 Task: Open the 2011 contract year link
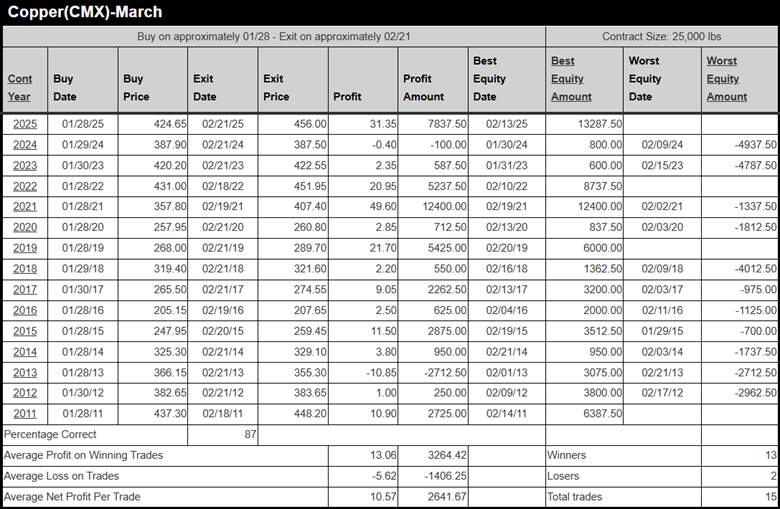(25, 413)
